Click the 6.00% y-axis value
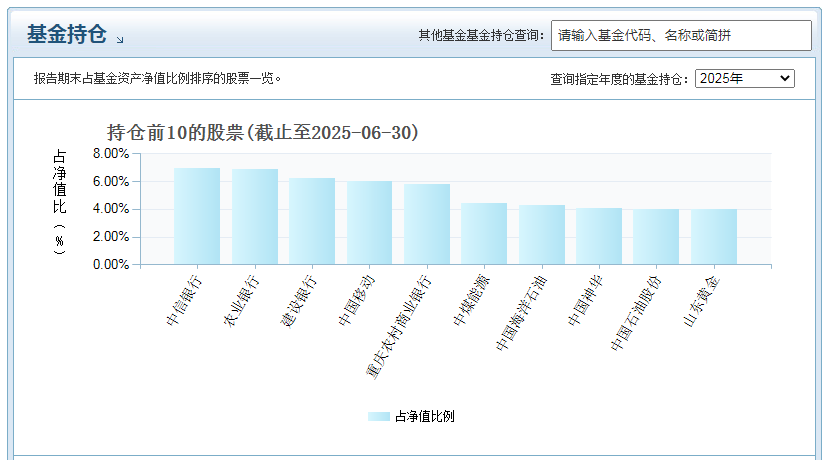 click(x=111, y=182)
